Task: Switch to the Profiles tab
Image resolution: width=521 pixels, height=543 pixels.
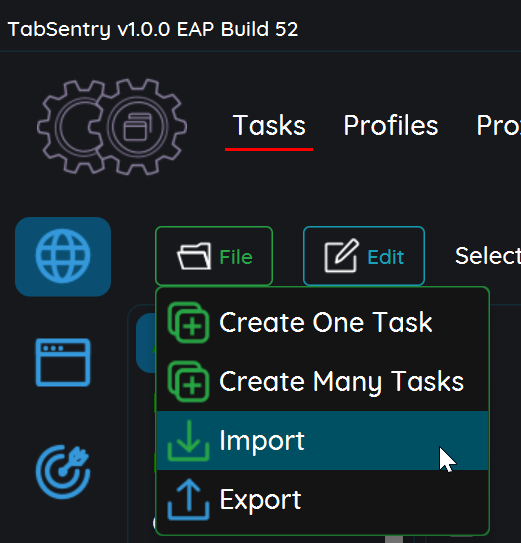Action: [x=391, y=125]
